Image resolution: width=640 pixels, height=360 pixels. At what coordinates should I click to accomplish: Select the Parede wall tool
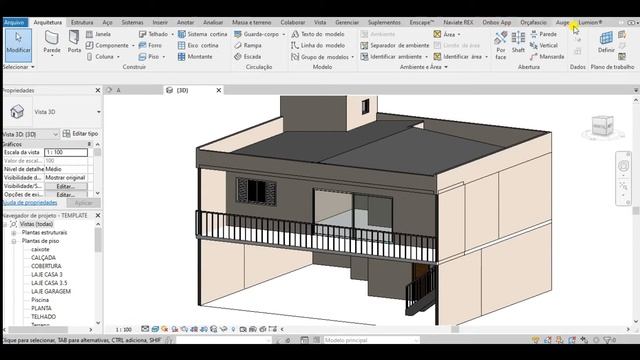click(x=52, y=42)
